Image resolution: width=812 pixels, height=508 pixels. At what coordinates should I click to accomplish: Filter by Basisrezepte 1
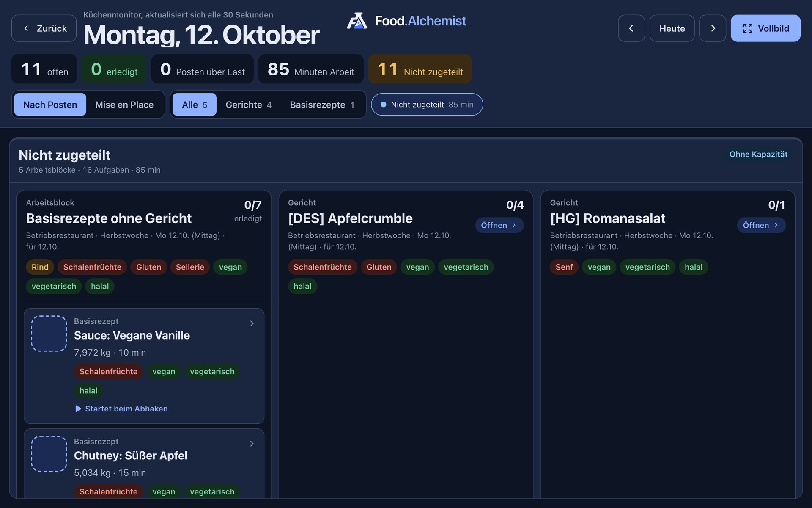point(322,105)
